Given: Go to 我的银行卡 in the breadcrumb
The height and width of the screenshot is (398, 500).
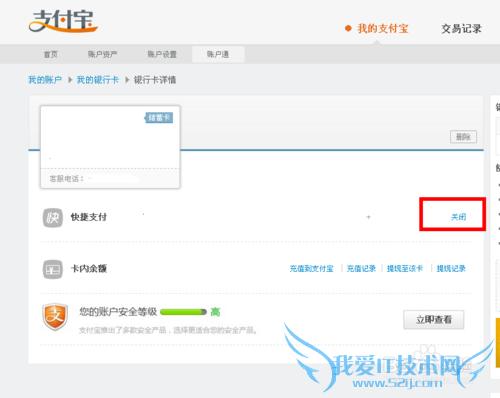Looking at the screenshot, I should coord(98,80).
